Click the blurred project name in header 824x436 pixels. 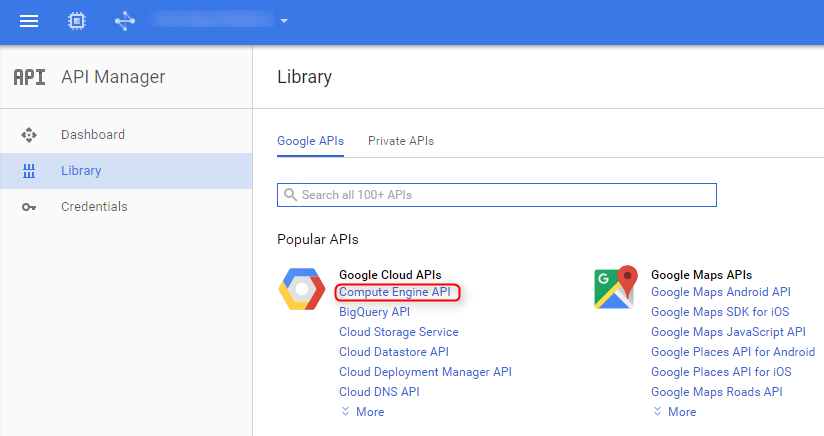(x=212, y=20)
